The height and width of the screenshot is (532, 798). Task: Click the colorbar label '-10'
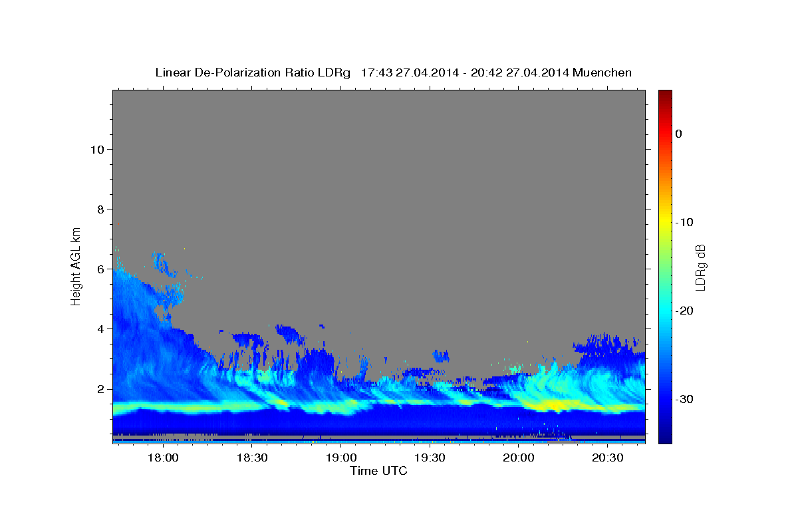click(x=684, y=222)
